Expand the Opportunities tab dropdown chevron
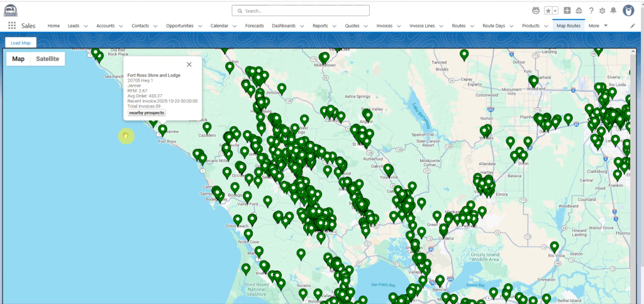The height and width of the screenshot is (304, 644). (199, 26)
